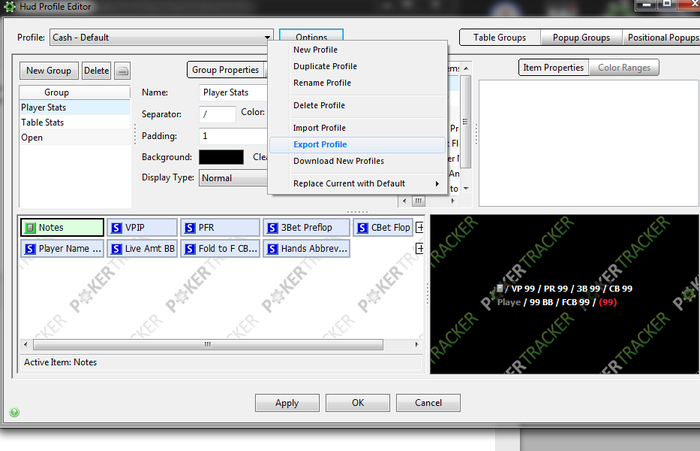Click the Group column header

point(75,92)
